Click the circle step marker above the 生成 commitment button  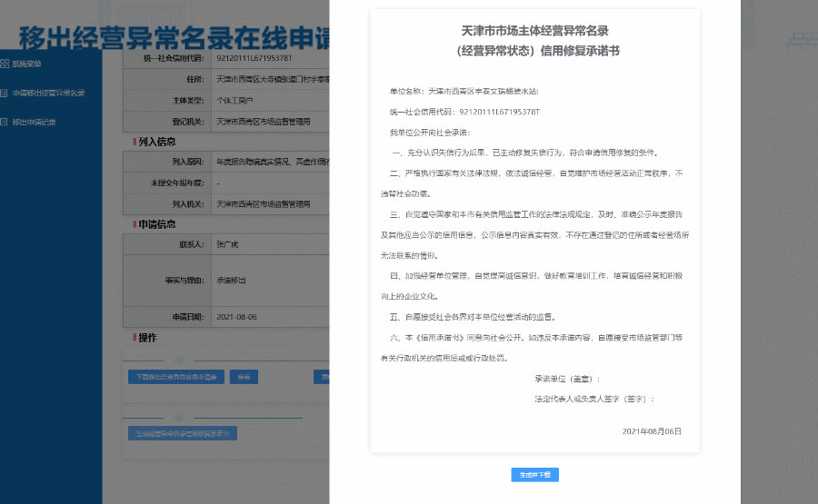coord(178,418)
